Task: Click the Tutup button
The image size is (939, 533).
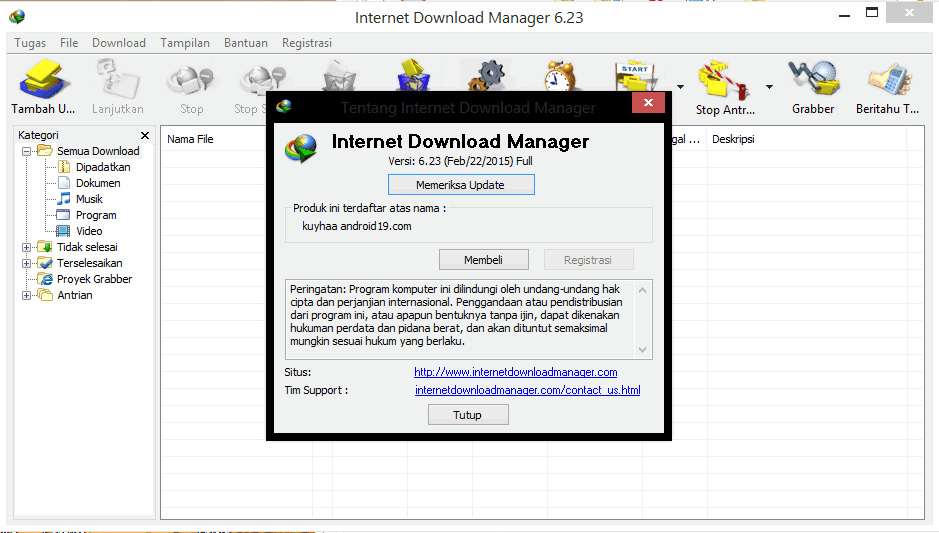Action: (468, 415)
